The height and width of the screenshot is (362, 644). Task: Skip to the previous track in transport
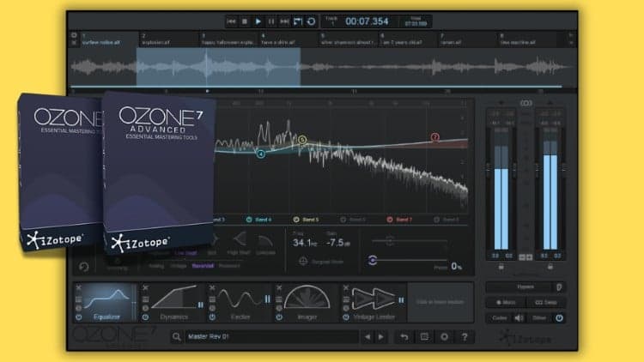pyautogui.click(x=231, y=21)
